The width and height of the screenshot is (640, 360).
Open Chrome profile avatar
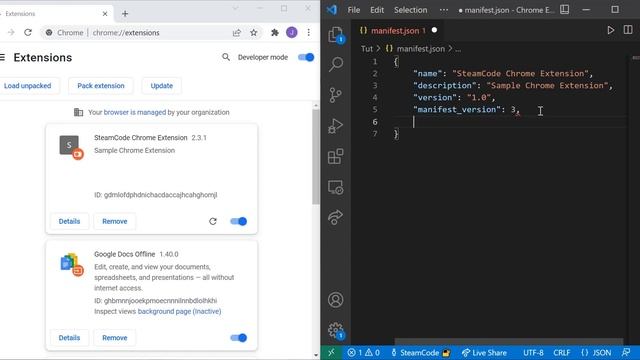click(x=291, y=33)
